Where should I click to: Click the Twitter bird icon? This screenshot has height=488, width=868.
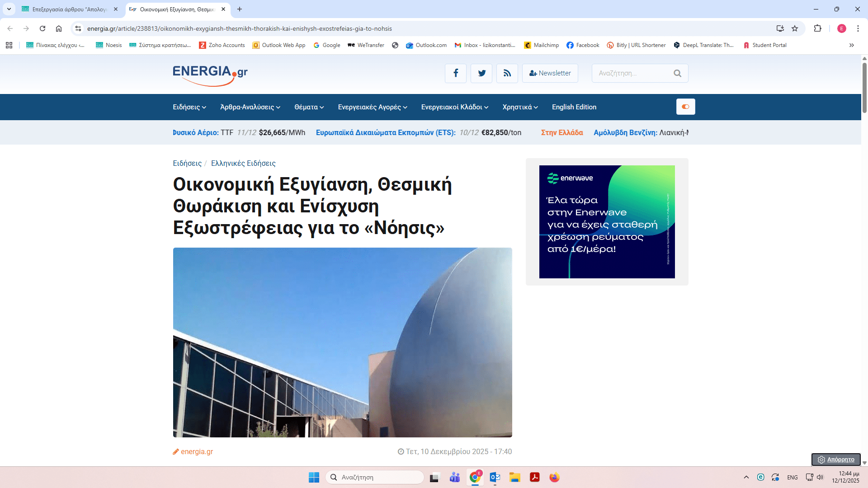coord(481,73)
